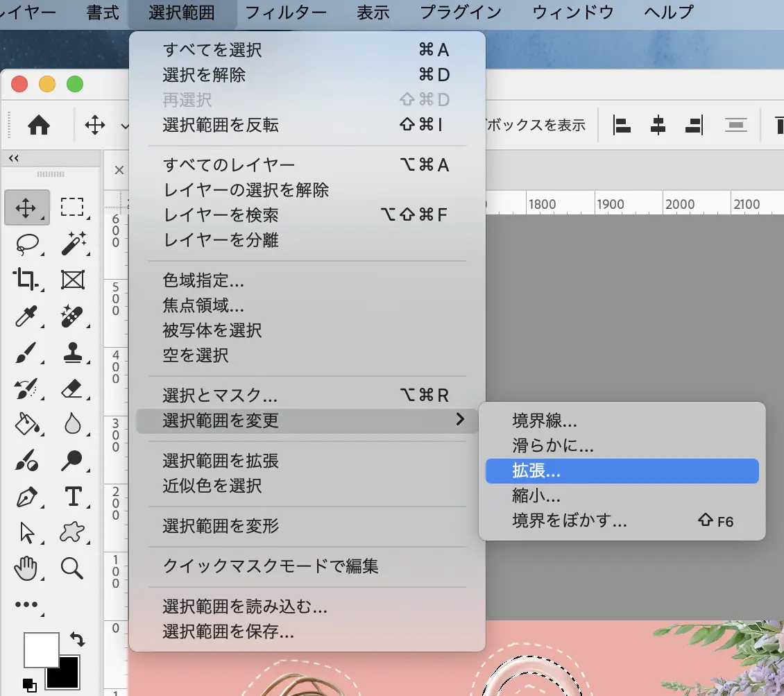Click the Home icon in options bar
This screenshot has width=784, height=696.
(39, 126)
